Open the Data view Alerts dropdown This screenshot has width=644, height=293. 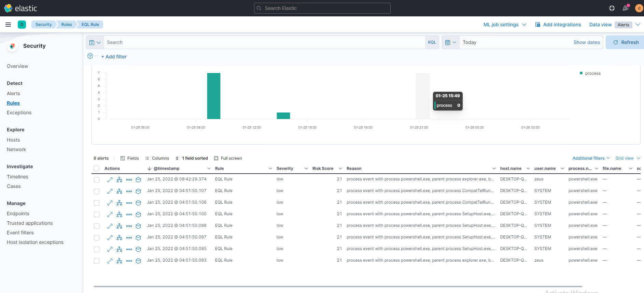(x=628, y=25)
